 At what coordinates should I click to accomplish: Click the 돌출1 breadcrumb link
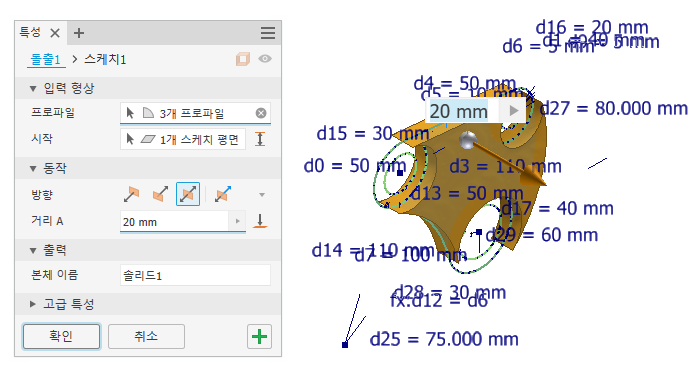pos(46,59)
